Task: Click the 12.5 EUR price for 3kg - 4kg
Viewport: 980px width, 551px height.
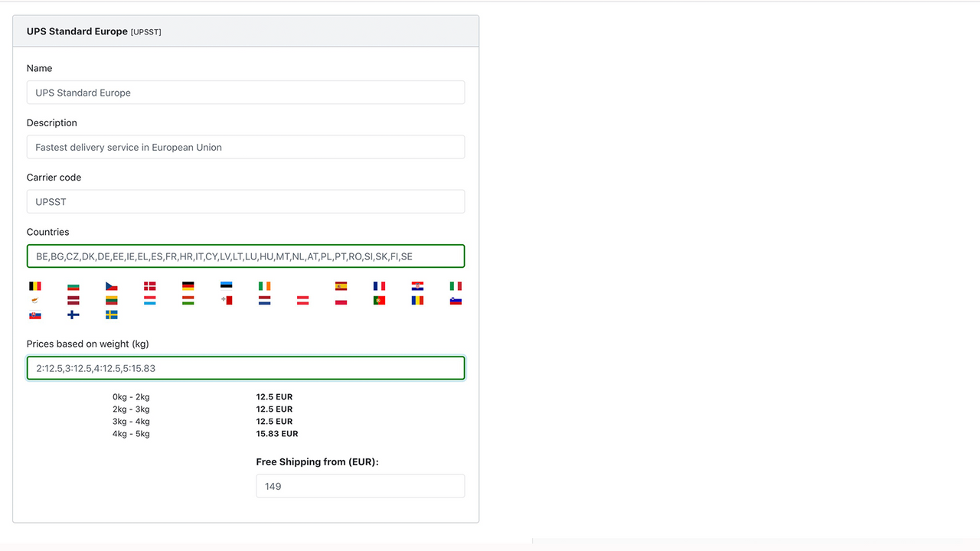Action: tap(275, 422)
